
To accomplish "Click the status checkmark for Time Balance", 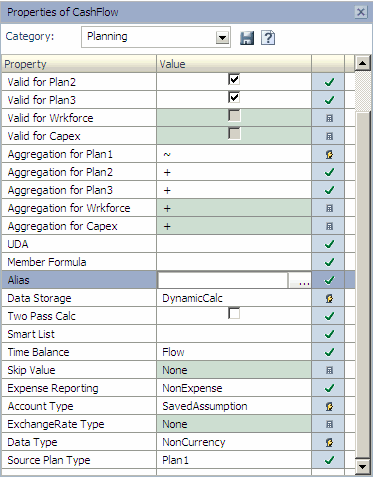I will tap(329, 352).
